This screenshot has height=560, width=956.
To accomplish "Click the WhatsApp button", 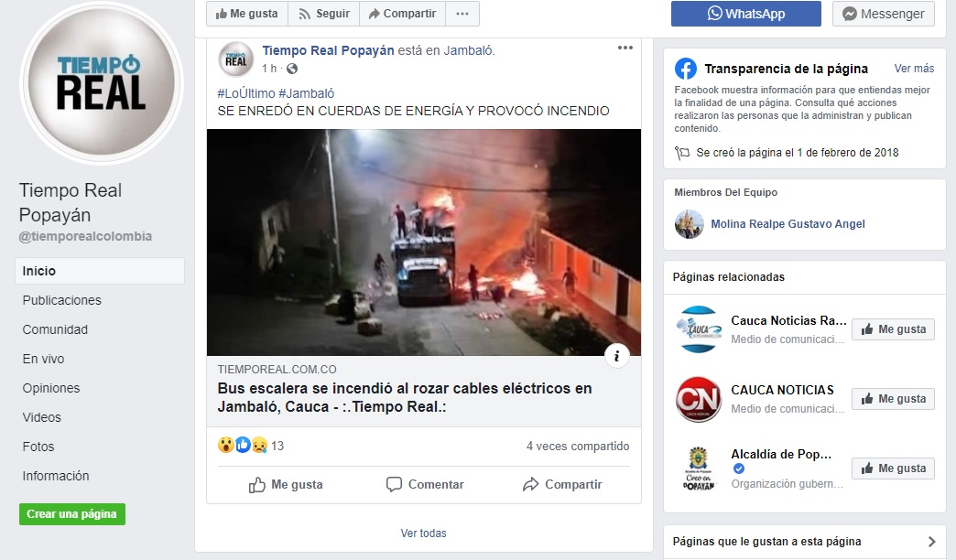I will pos(745,14).
